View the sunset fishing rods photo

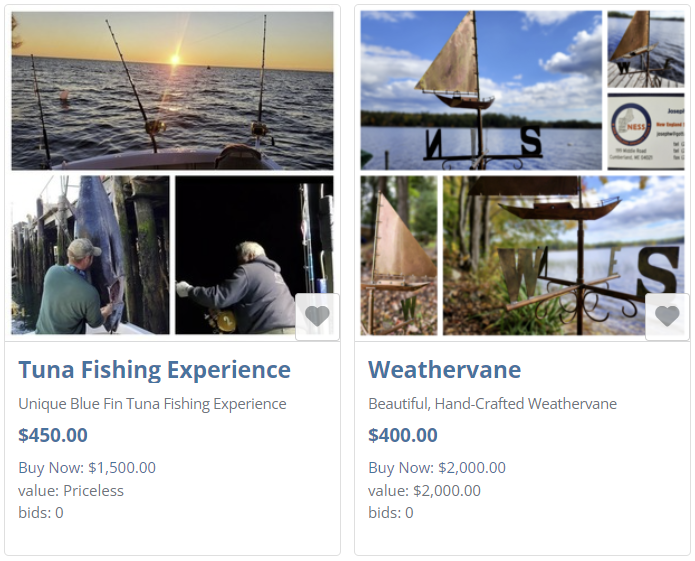[172, 90]
